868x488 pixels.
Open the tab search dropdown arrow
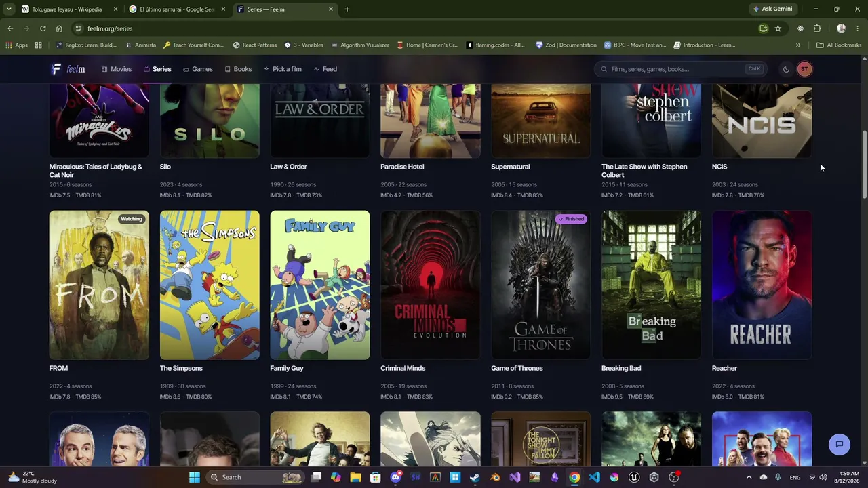pyautogui.click(x=9, y=9)
